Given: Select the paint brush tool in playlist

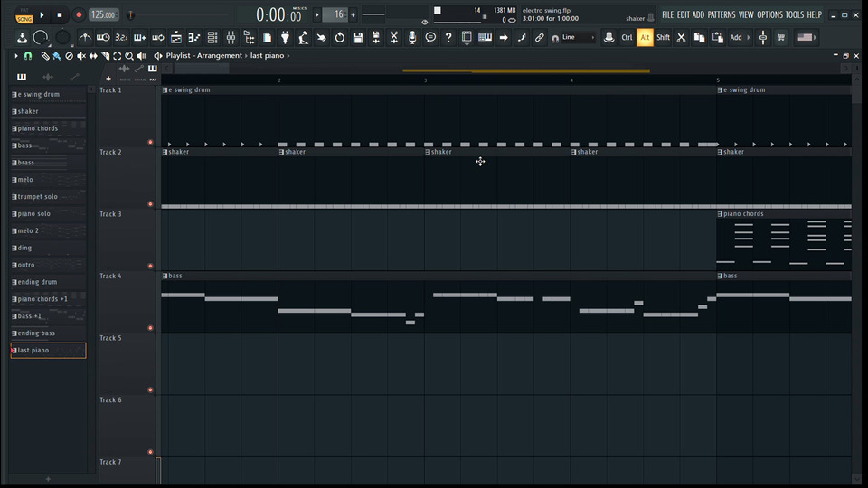Looking at the screenshot, I should click(x=57, y=56).
